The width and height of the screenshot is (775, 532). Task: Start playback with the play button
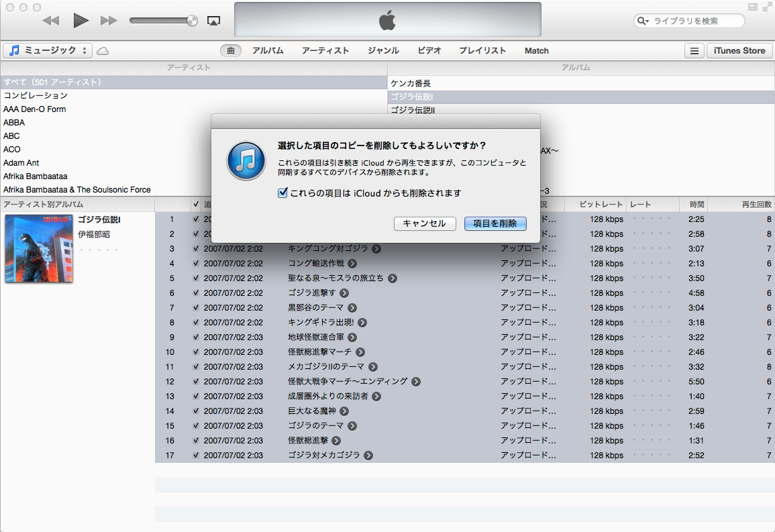pos(81,21)
